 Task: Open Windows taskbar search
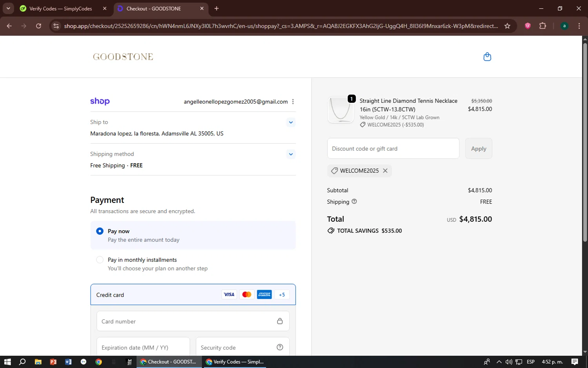[x=22, y=362]
